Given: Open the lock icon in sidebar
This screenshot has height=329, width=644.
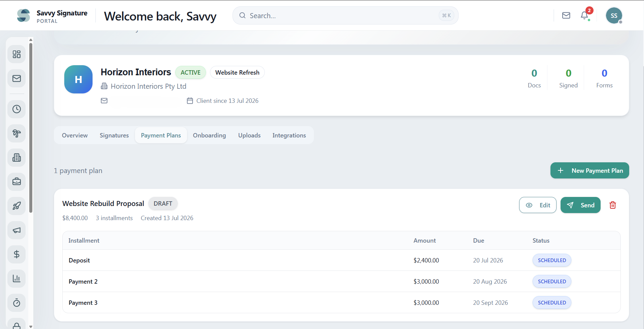Looking at the screenshot, I should pyautogui.click(x=16, y=324).
